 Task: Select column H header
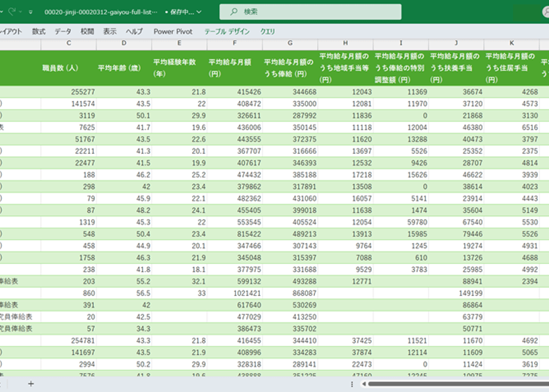[345, 43]
